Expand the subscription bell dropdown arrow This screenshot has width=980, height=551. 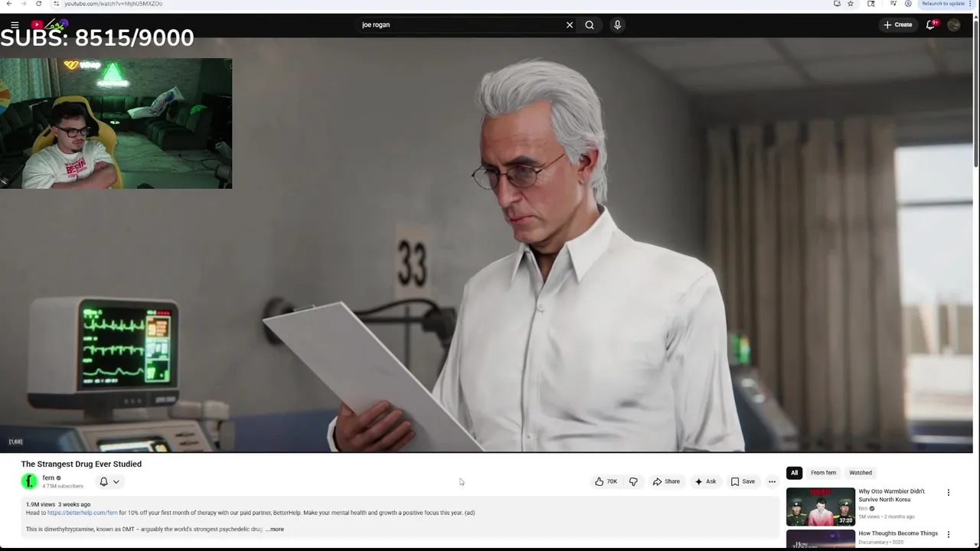pos(116,481)
